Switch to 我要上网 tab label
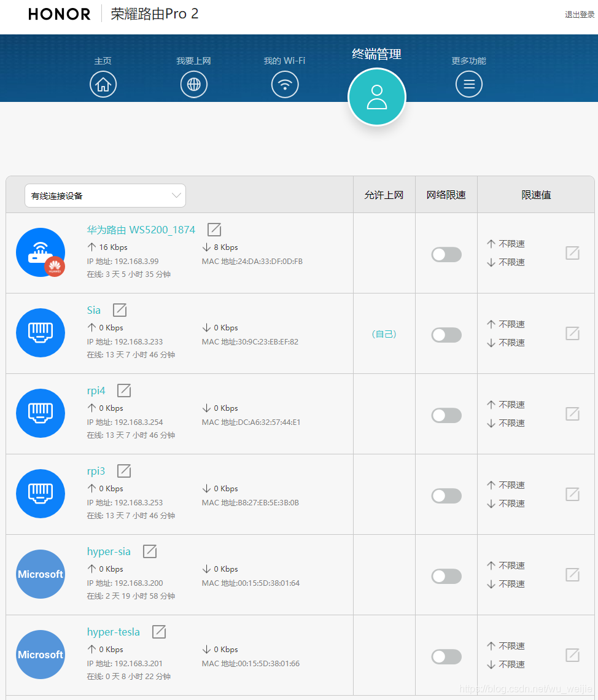Image resolution: width=598 pixels, height=700 pixels. [193, 61]
